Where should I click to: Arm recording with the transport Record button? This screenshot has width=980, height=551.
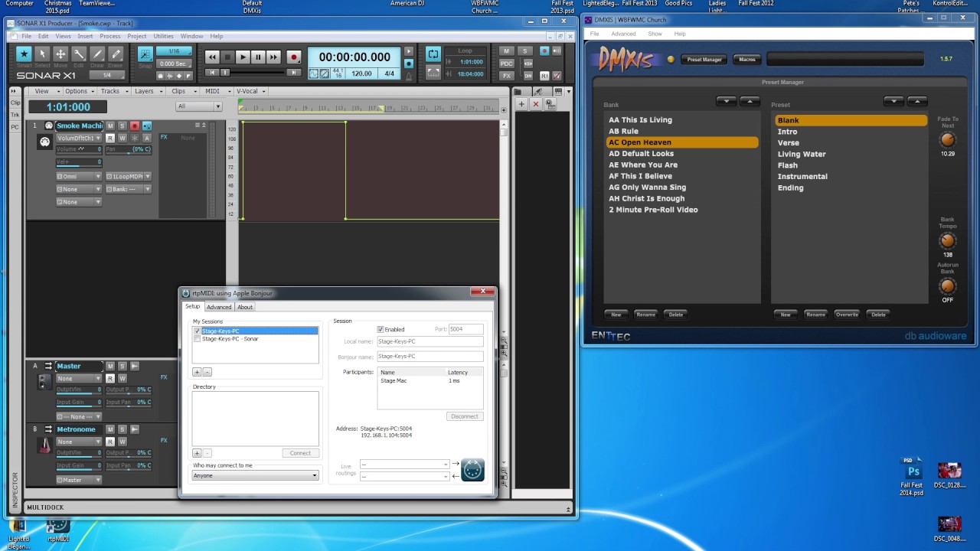tap(293, 57)
